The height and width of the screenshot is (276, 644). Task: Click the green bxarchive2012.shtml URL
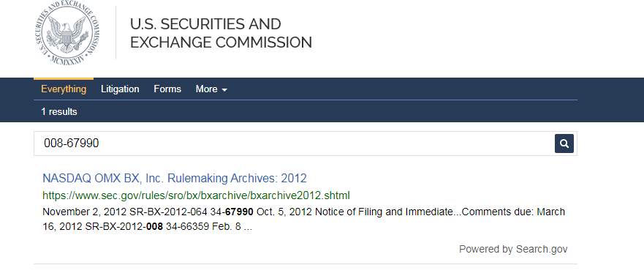[197, 195]
